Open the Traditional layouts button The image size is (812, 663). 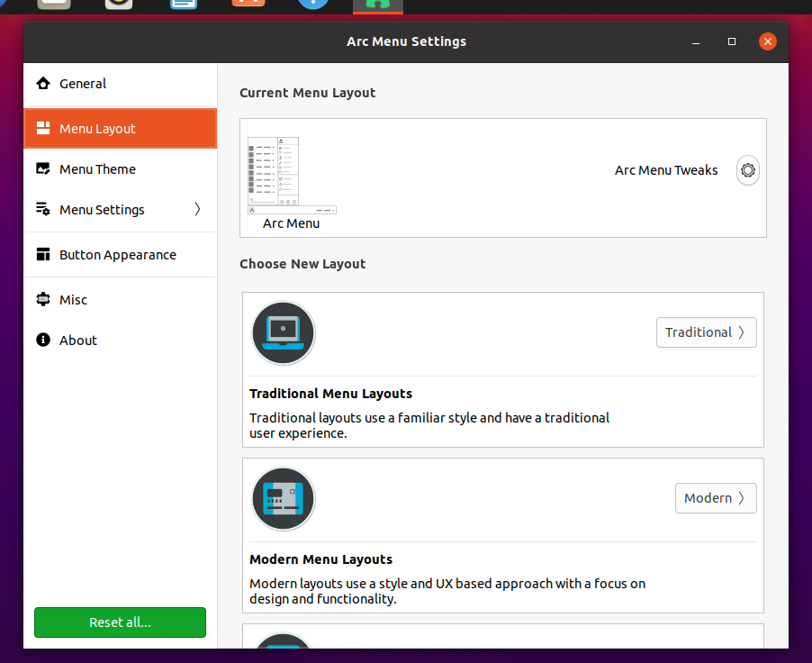click(707, 332)
